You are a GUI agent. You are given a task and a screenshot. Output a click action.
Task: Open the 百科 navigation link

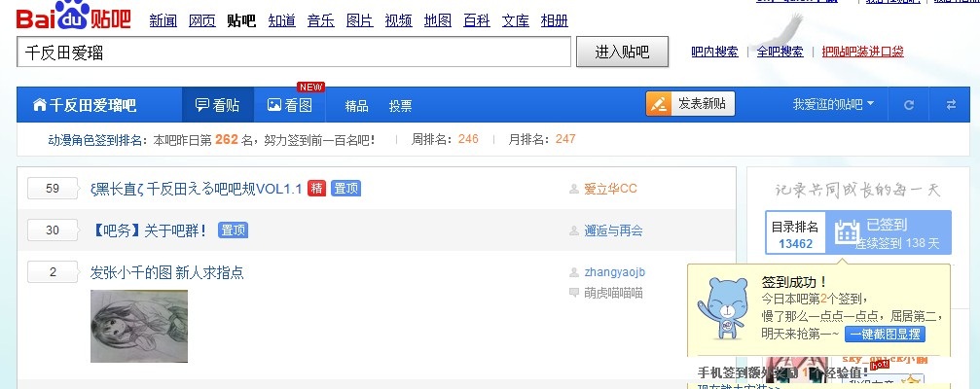coord(476,20)
